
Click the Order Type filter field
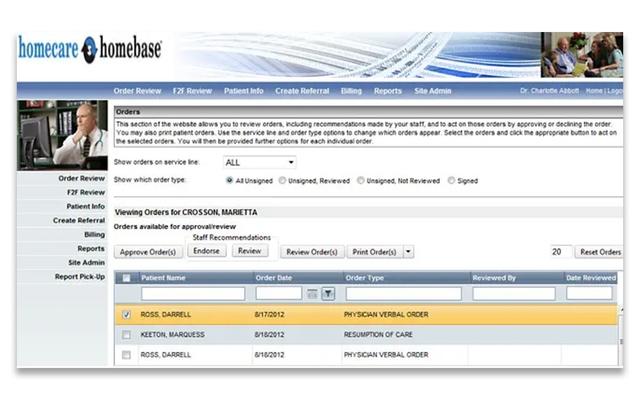403,293
